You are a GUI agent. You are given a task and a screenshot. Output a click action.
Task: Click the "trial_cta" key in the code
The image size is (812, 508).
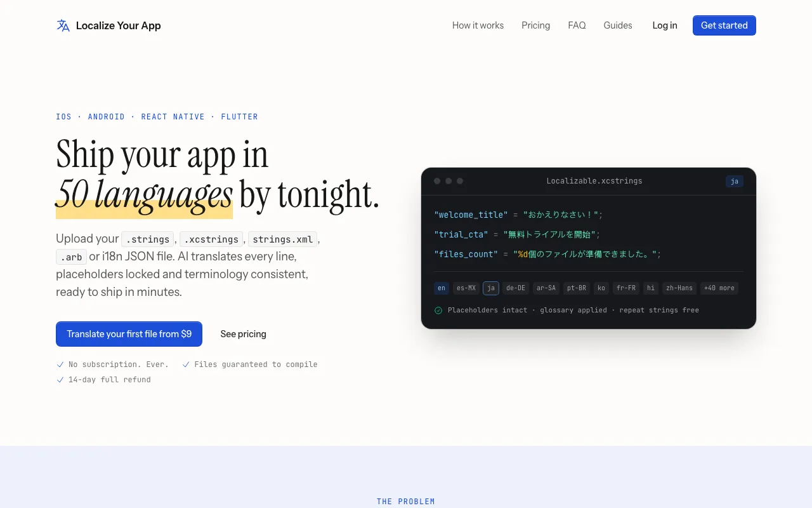tap(461, 234)
